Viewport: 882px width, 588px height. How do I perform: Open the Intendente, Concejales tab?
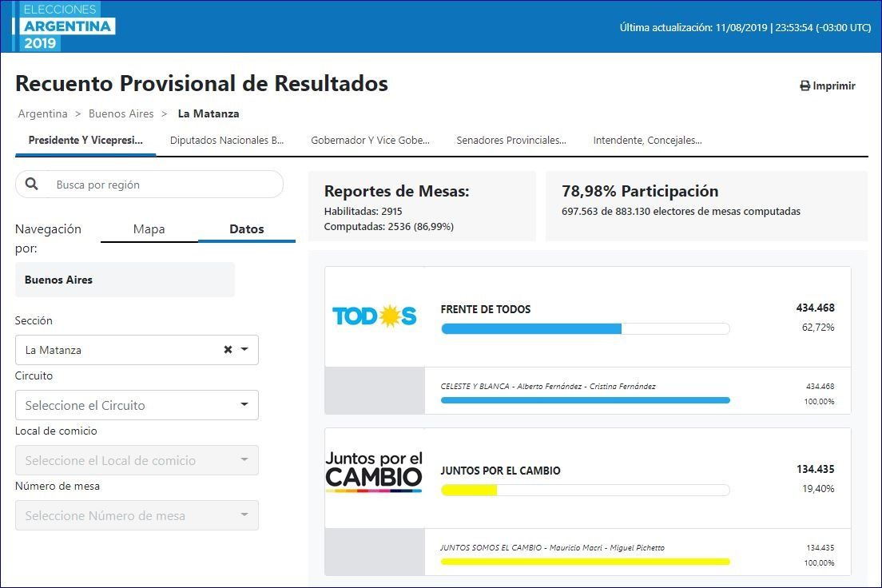point(647,141)
